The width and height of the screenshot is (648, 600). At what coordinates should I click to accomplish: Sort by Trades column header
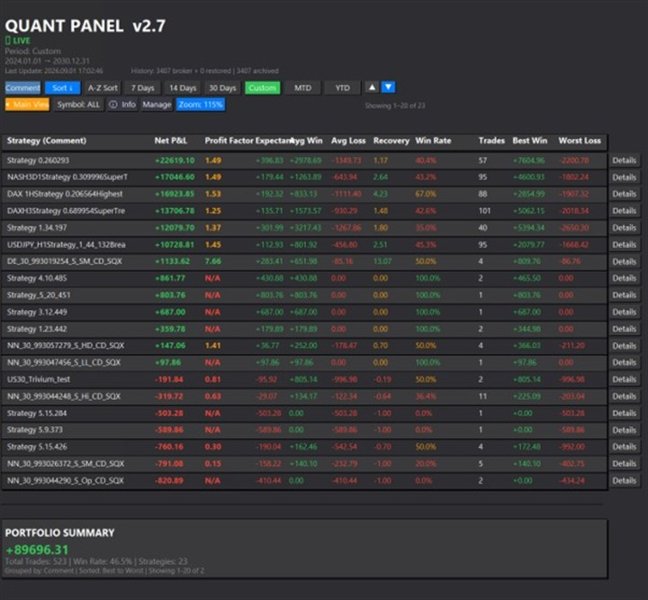click(491, 140)
